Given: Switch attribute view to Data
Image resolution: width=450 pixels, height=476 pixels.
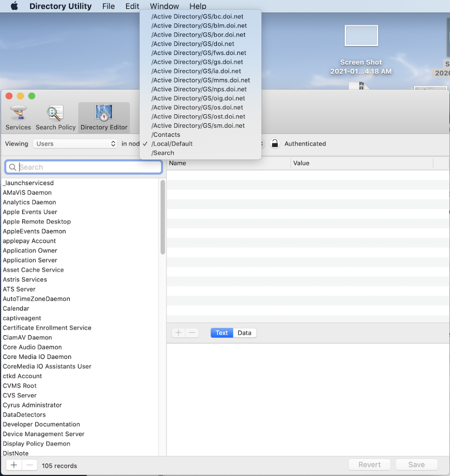Looking at the screenshot, I should (x=244, y=333).
